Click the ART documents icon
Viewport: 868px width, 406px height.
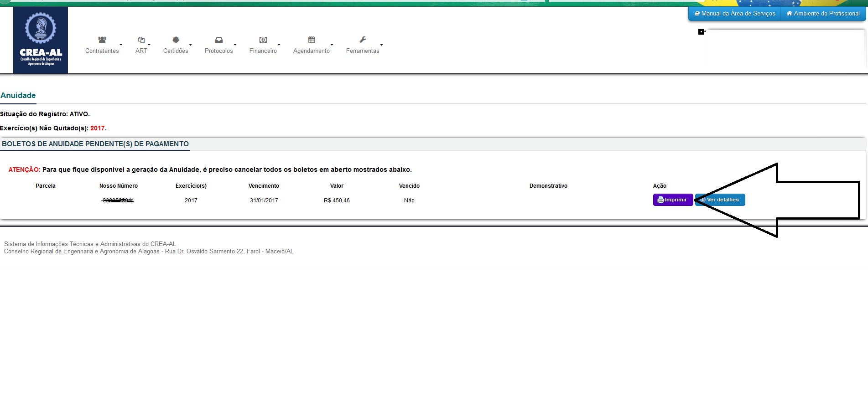(x=141, y=40)
